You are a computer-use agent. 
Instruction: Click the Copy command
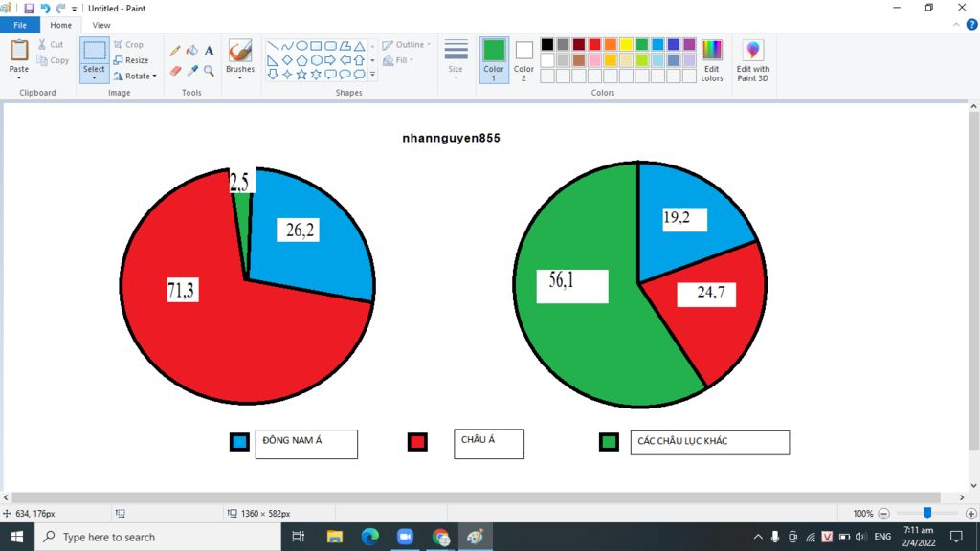click(53, 60)
